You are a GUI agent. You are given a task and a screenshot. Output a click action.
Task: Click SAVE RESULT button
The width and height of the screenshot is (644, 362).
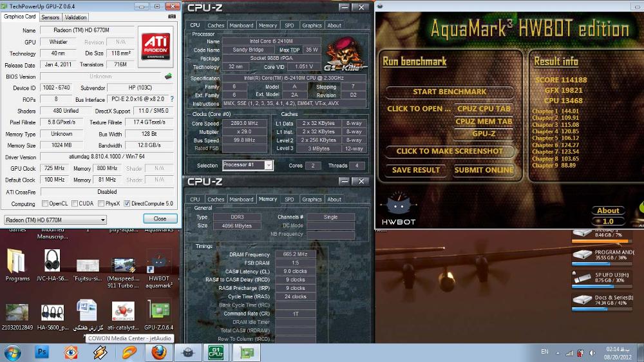point(415,169)
